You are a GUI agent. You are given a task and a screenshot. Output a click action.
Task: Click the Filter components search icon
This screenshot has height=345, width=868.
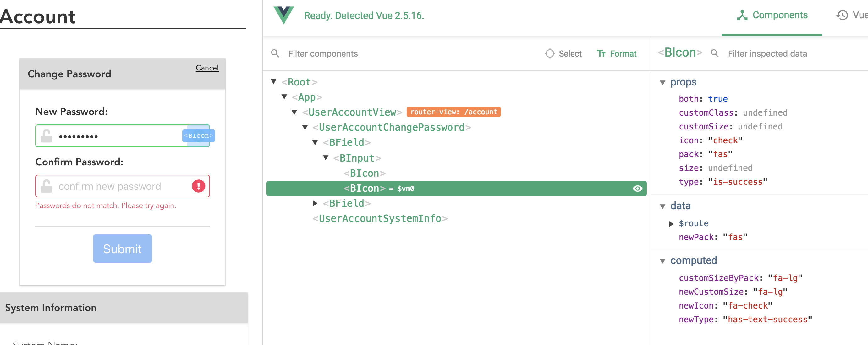275,53
